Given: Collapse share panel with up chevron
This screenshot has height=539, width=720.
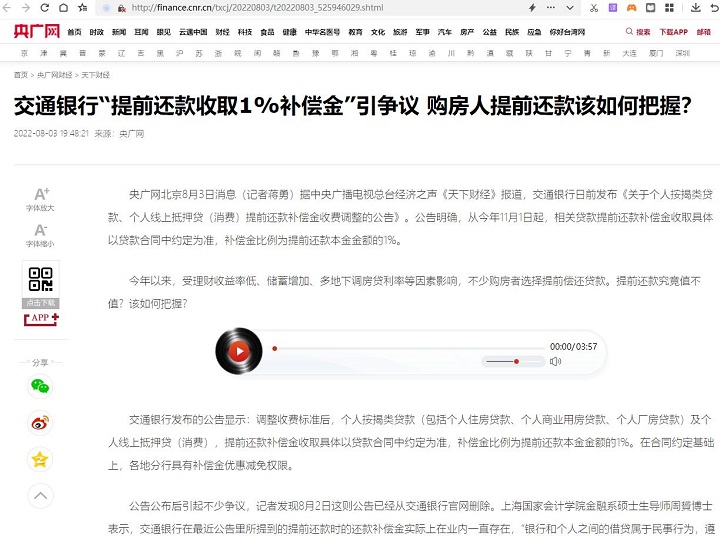Looking at the screenshot, I should coord(40,495).
